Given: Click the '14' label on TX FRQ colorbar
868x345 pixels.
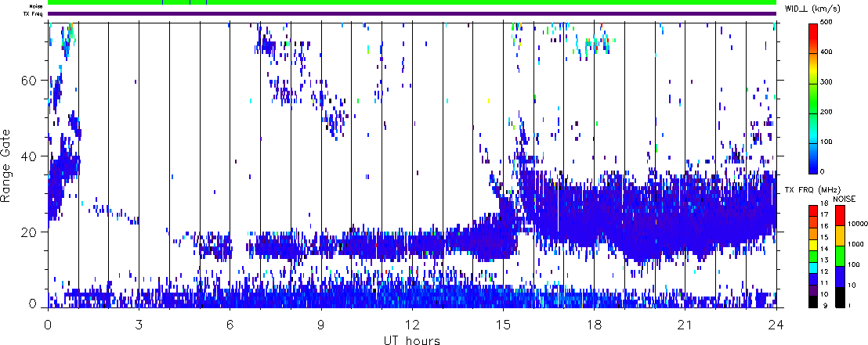Looking at the screenshot, I should [x=824, y=249].
